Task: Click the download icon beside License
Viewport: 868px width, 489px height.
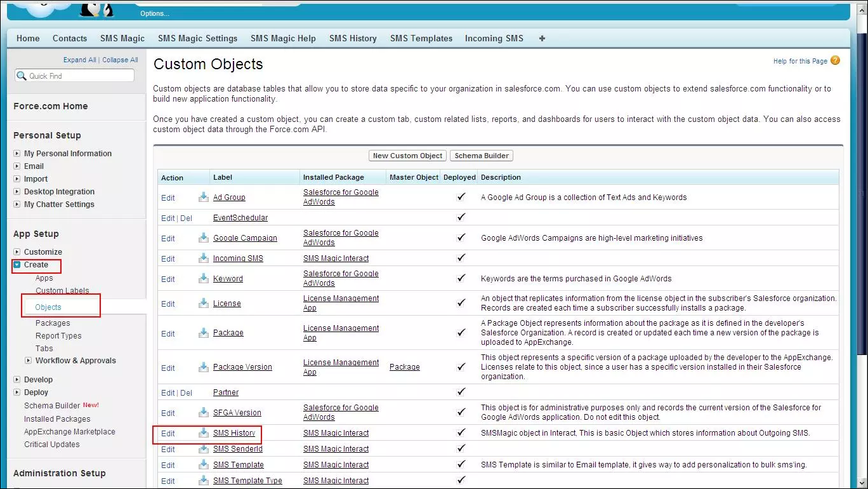Action: tap(204, 303)
